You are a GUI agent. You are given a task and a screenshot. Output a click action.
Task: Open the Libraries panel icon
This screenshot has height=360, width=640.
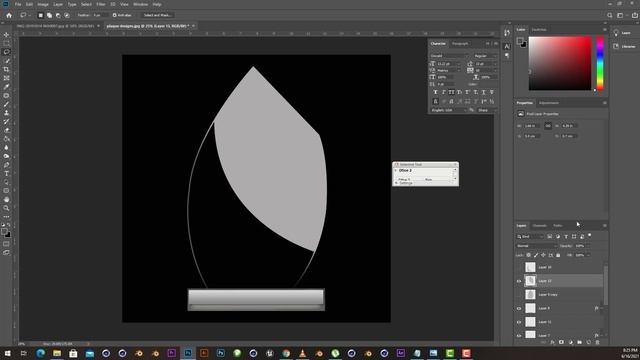[616, 47]
